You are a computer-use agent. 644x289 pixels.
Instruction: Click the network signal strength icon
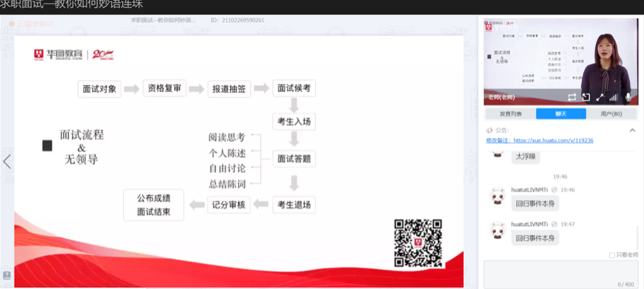[x=613, y=97]
